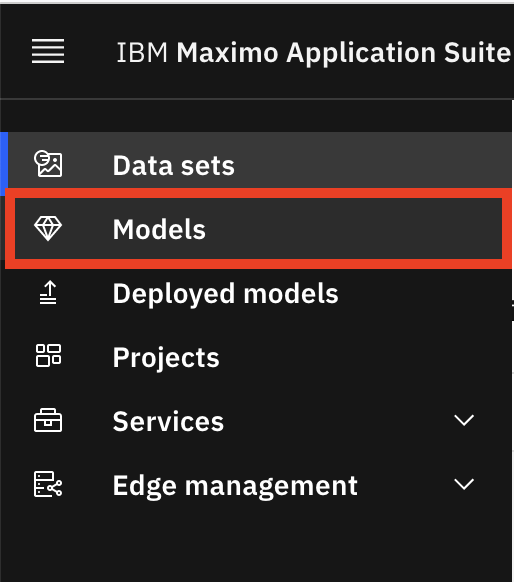Expand the Services chevron
514x582 pixels.
coord(464,420)
